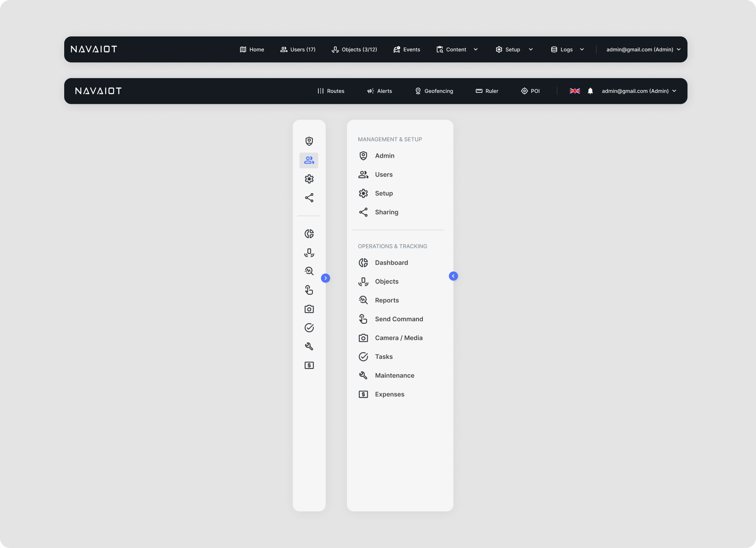Collapse the expanded sidebar with blue arrow
The height and width of the screenshot is (548, 756).
[453, 276]
